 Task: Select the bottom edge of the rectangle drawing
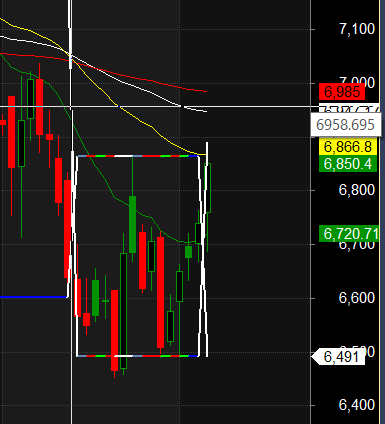[x=138, y=356]
